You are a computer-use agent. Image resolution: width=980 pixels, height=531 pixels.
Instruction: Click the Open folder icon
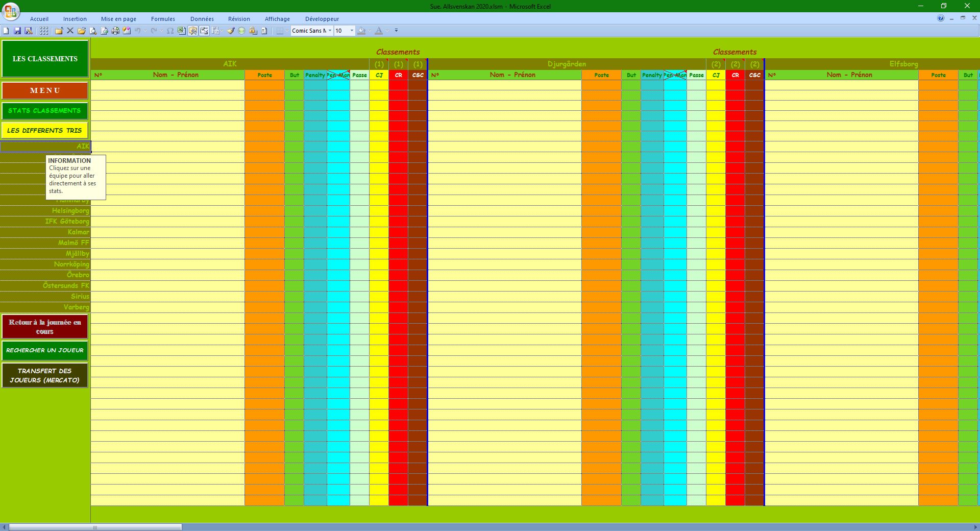[x=82, y=31]
